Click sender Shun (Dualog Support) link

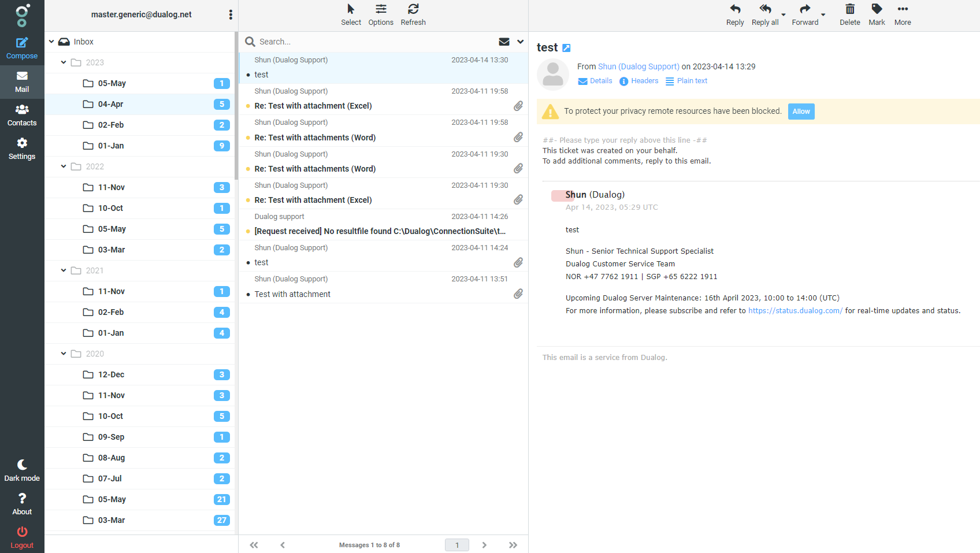(639, 66)
